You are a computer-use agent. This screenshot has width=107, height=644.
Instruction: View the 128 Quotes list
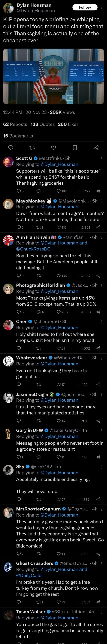(42, 124)
